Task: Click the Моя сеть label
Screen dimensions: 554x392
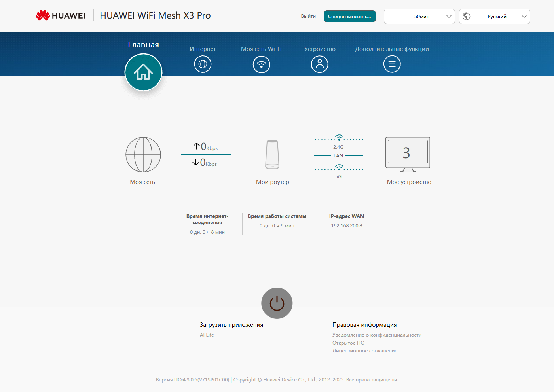Action: (x=142, y=182)
